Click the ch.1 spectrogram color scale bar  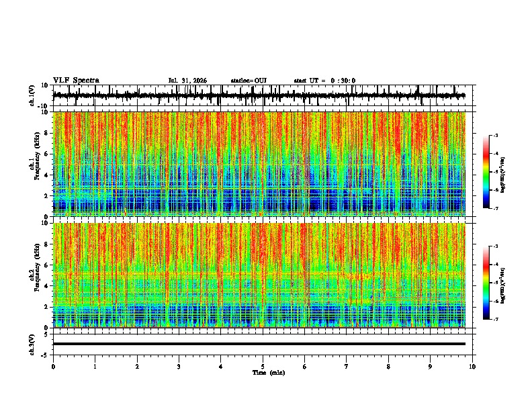click(x=486, y=172)
